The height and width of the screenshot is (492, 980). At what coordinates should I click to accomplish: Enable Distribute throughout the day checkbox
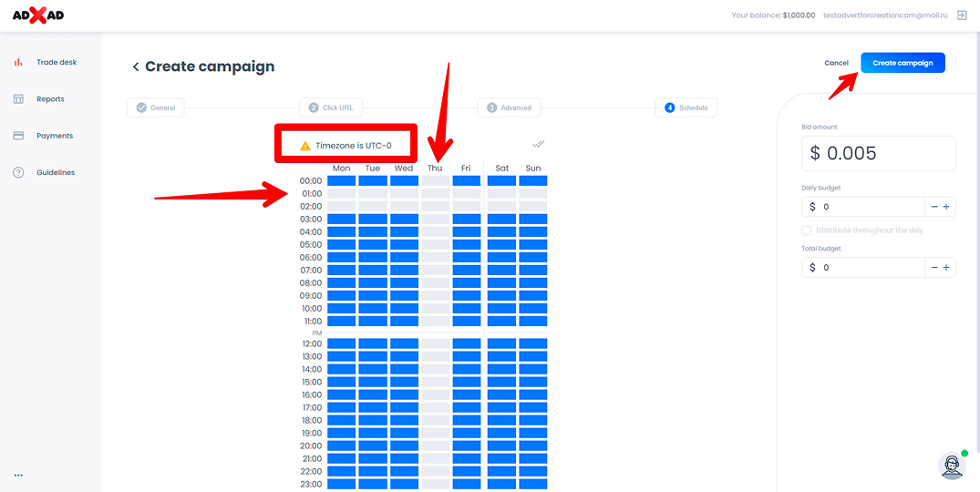806,231
